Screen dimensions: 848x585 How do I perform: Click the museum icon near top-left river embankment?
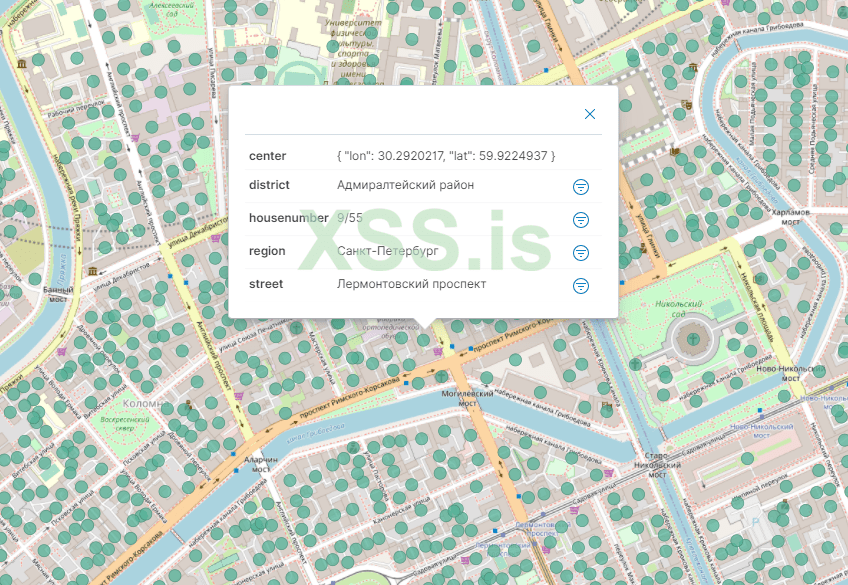coord(22,64)
